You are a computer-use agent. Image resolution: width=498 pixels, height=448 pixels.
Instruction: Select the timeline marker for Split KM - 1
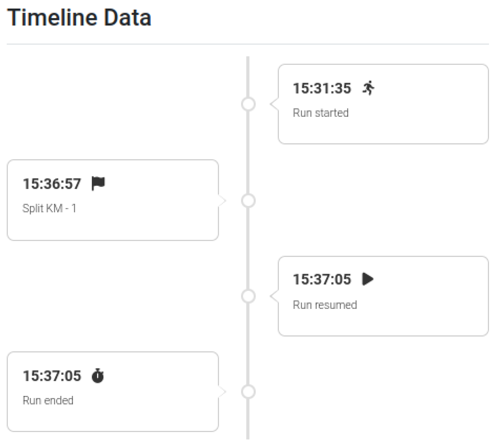(248, 201)
